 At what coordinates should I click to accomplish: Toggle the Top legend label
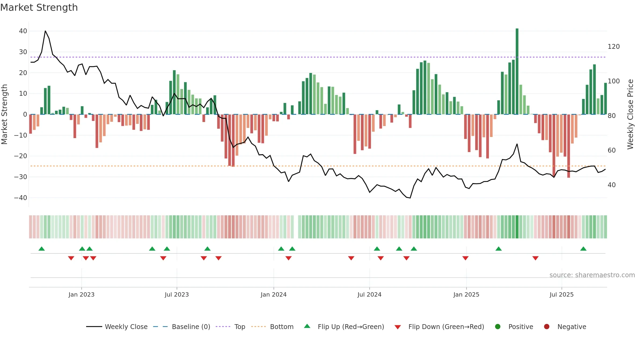pos(240,327)
